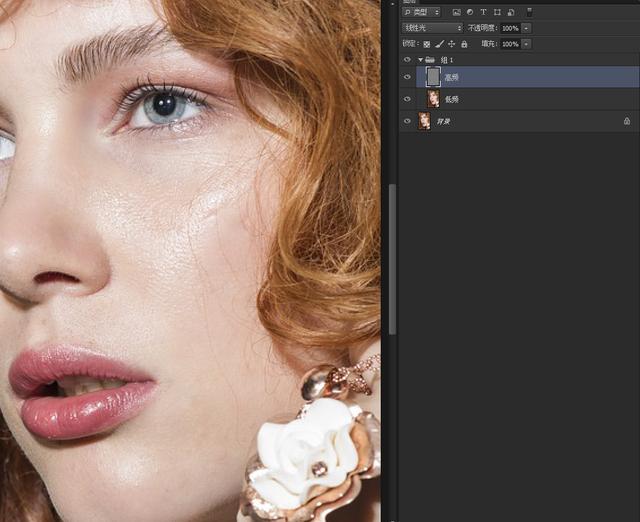Screen dimensions: 640x522
Task: Hide the 背景 background layer eye
Action: tap(407, 121)
